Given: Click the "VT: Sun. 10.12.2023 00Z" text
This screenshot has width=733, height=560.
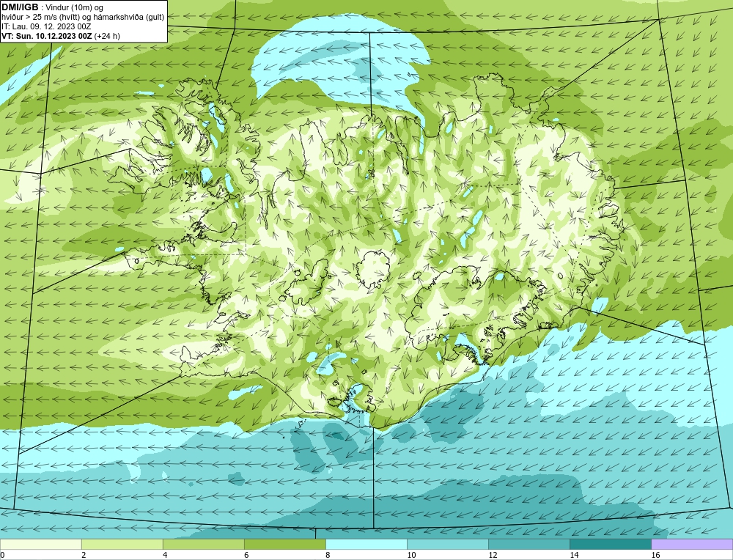Looking at the screenshot, I should click(x=47, y=36).
